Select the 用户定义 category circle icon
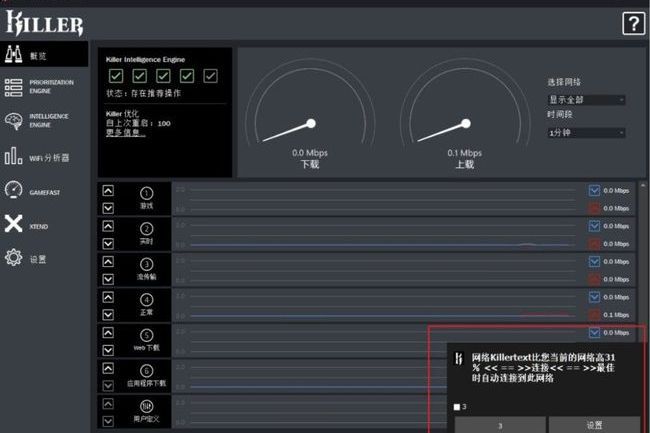This screenshot has height=433, width=650. coord(146,406)
